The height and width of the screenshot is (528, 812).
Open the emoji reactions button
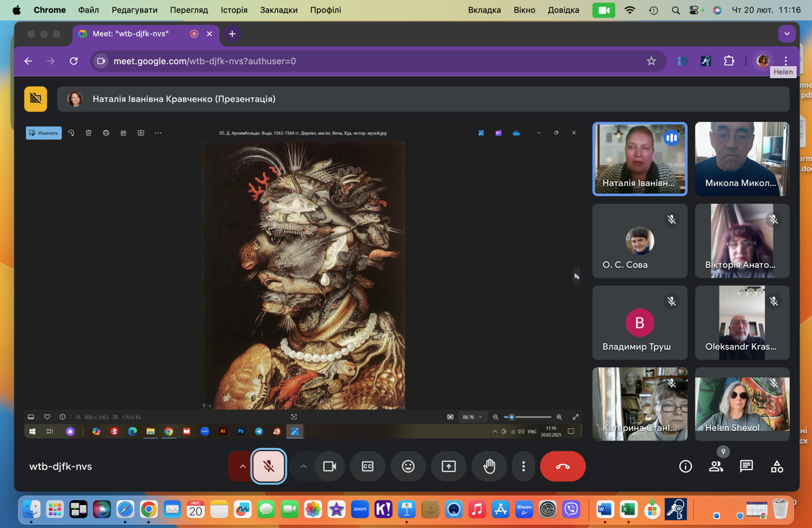point(408,466)
